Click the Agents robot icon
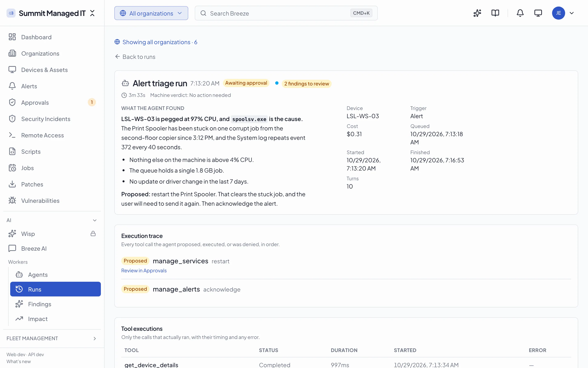Viewport: 588px width, 368px height. pos(19,275)
